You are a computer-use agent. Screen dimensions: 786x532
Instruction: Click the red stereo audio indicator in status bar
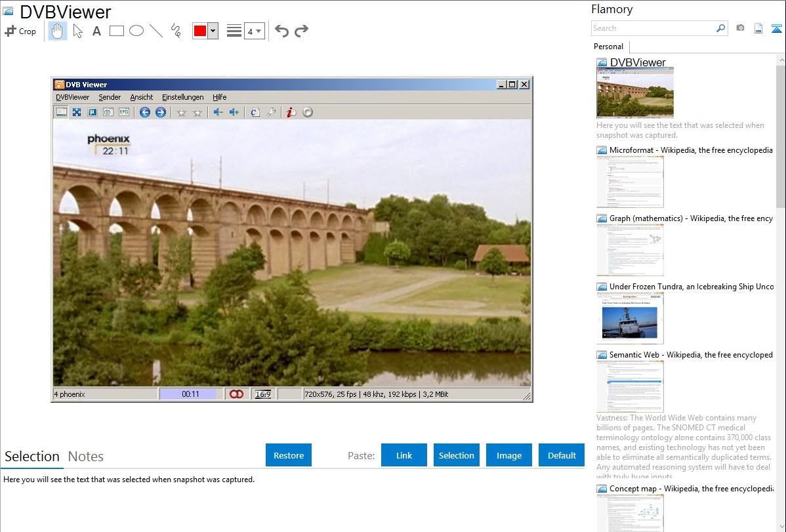coord(237,394)
